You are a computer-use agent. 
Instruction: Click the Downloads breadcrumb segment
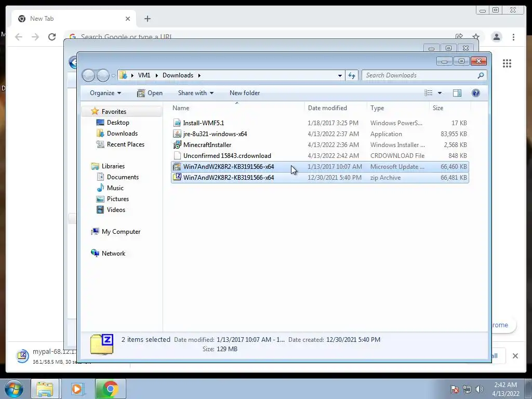tap(178, 75)
